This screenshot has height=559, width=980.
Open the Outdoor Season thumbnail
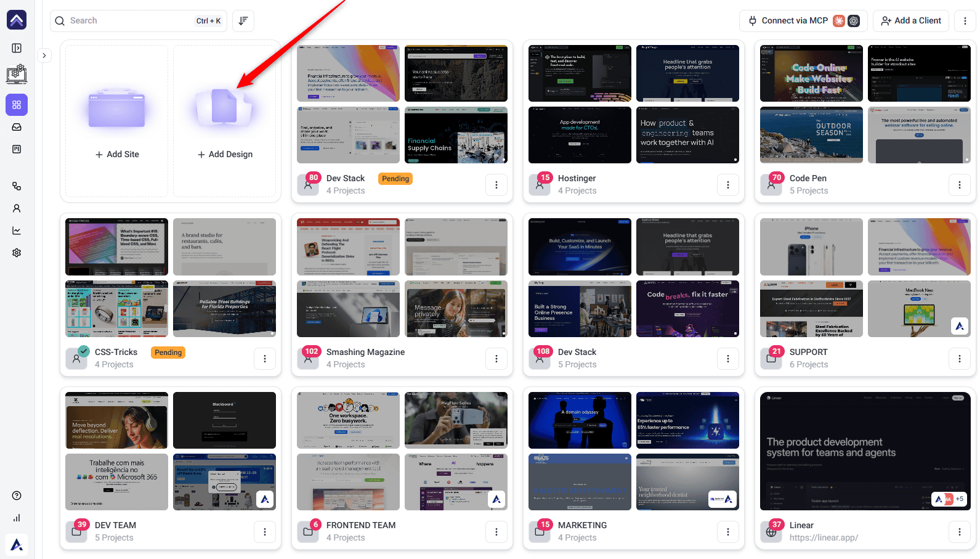click(811, 135)
